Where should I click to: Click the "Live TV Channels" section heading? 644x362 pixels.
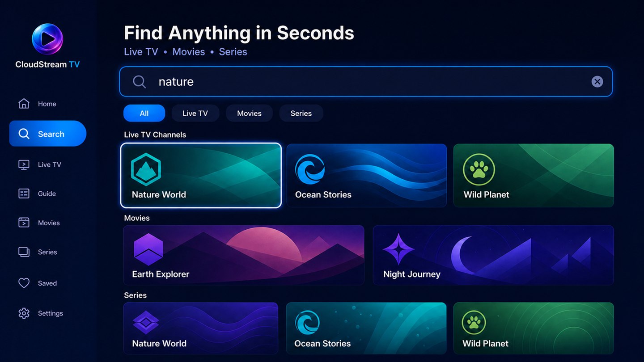click(x=155, y=135)
